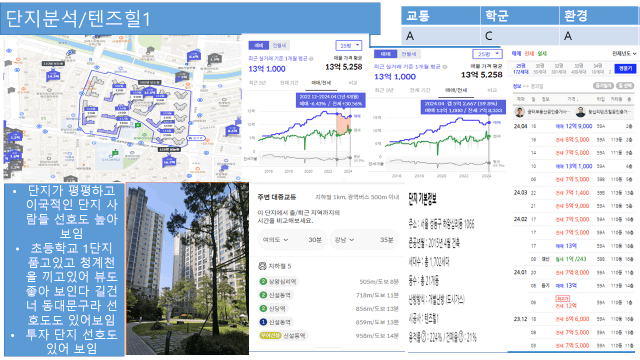Click the first realtor profile photo
640x360 pixels.
(x=520, y=112)
